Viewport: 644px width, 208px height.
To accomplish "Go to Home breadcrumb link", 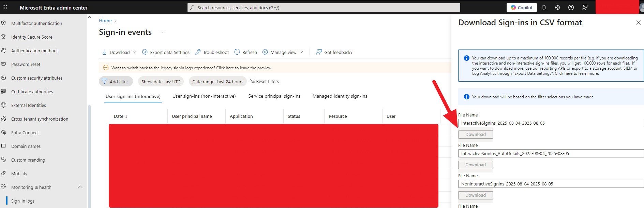I will (105, 20).
